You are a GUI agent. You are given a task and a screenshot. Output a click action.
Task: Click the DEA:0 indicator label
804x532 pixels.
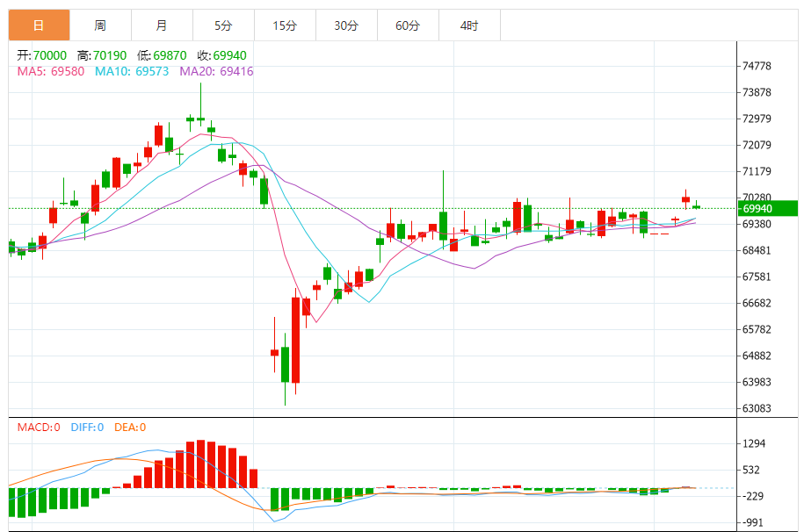click(130, 428)
